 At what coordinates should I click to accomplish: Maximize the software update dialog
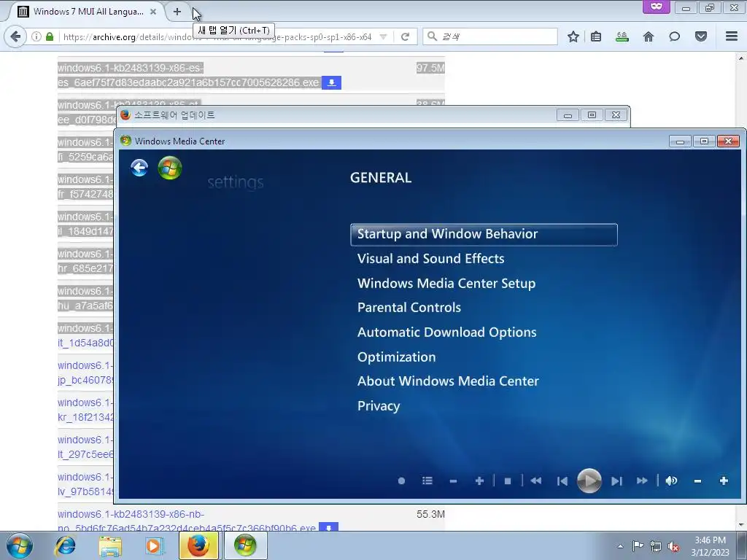pyautogui.click(x=592, y=115)
